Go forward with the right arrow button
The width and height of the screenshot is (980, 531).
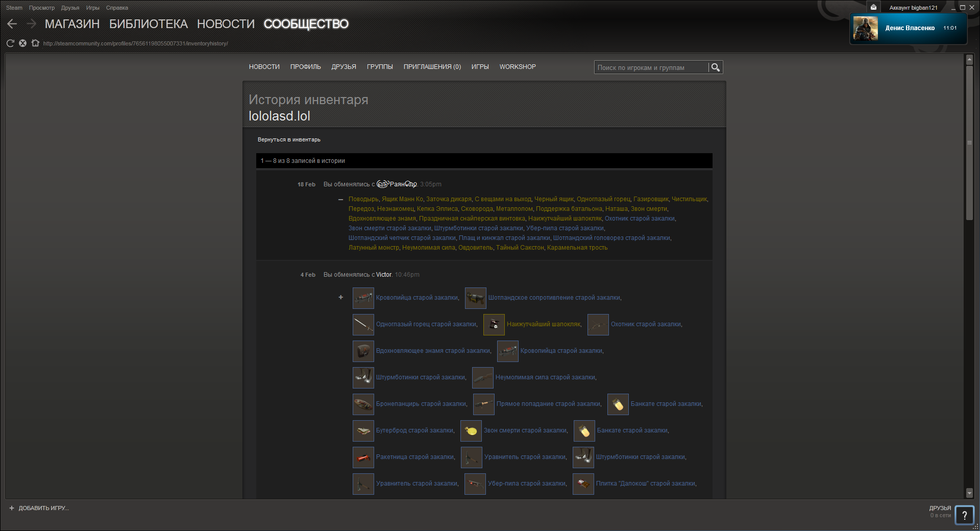pos(31,24)
